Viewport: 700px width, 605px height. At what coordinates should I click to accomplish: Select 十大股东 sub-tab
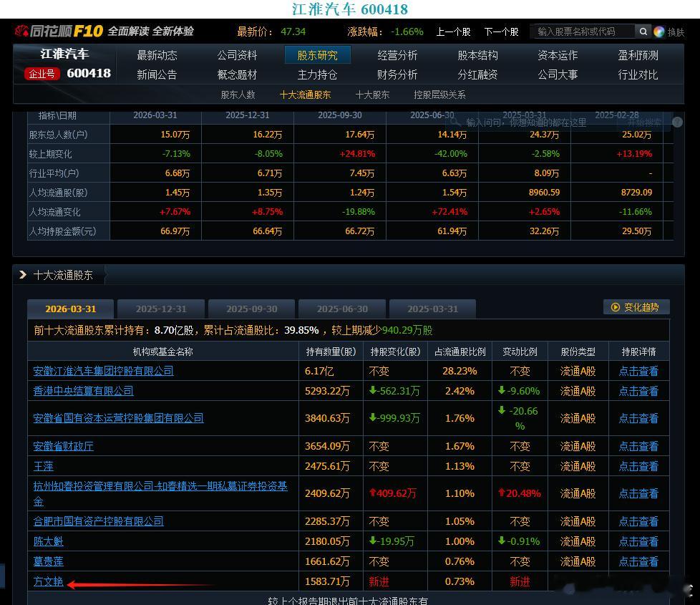372,95
